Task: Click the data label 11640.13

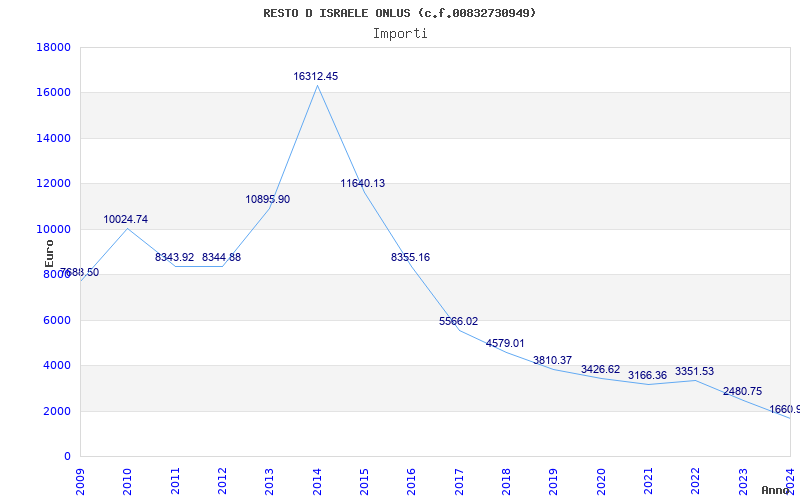Action: [x=363, y=184]
